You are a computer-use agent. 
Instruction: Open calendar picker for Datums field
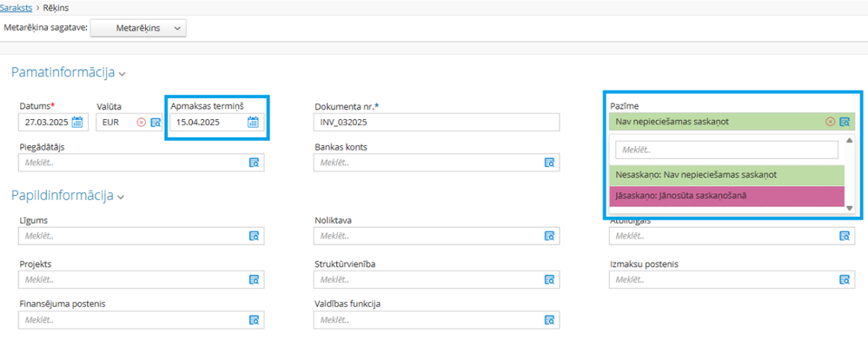pyautogui.click(x=77, y=123)
